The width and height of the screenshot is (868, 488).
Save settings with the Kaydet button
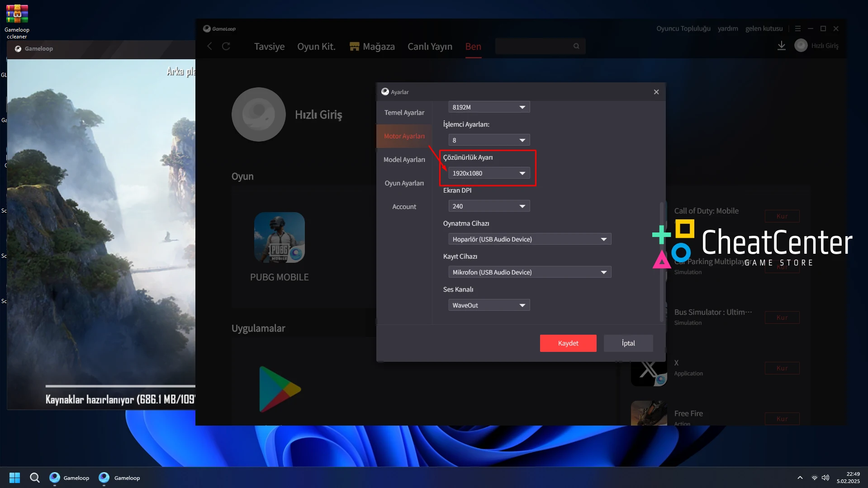pyautogui.click(x=568, y=343)
